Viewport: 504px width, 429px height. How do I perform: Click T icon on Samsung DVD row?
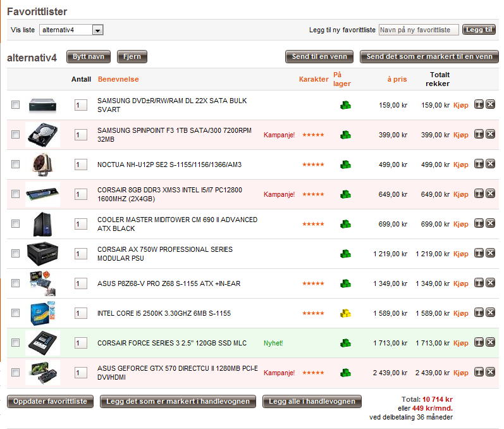pos(479,104)
